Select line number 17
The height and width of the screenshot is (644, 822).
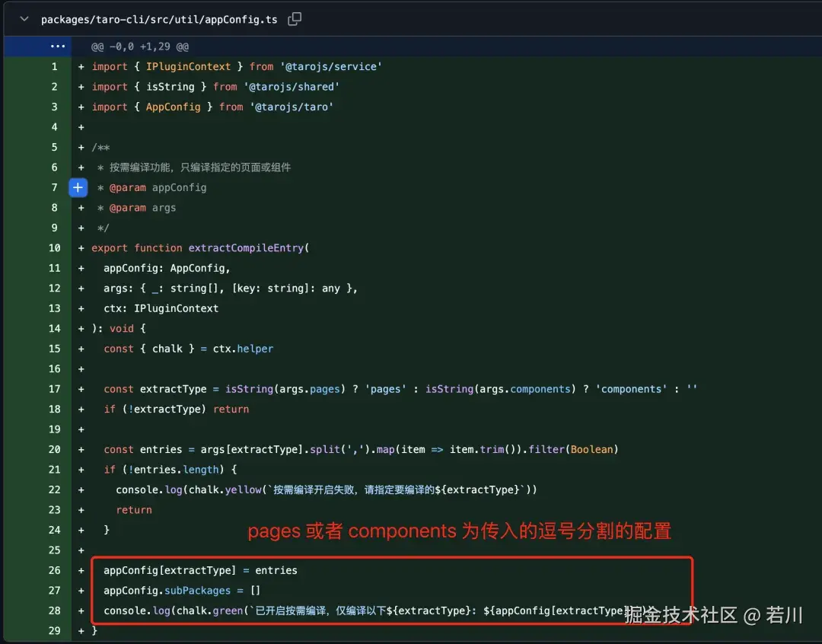tap(54, 389)
